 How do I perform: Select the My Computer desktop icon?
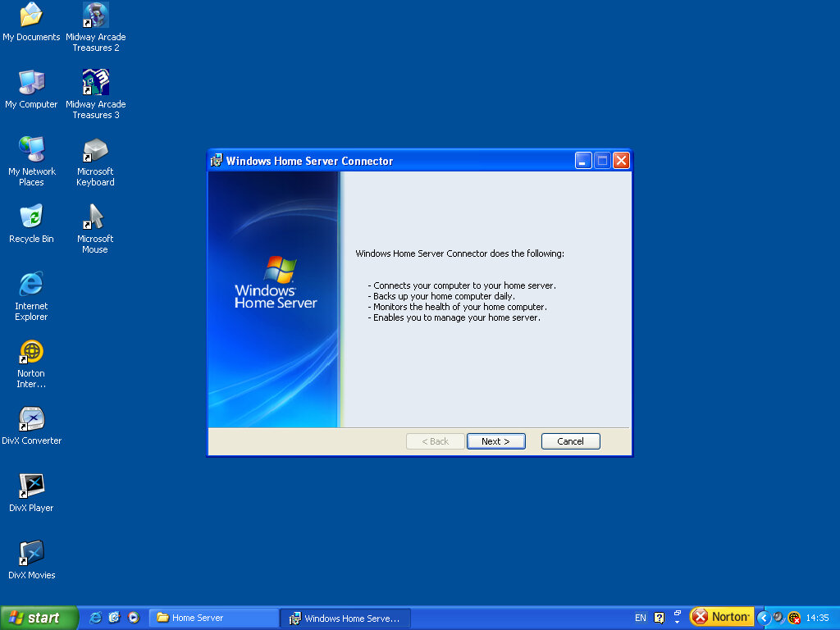click(x=31, y=83)
